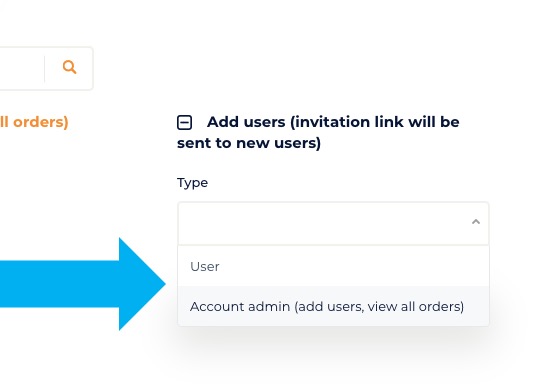Click the Type field label
539x388 pixels.
click(x=192, y=183)
